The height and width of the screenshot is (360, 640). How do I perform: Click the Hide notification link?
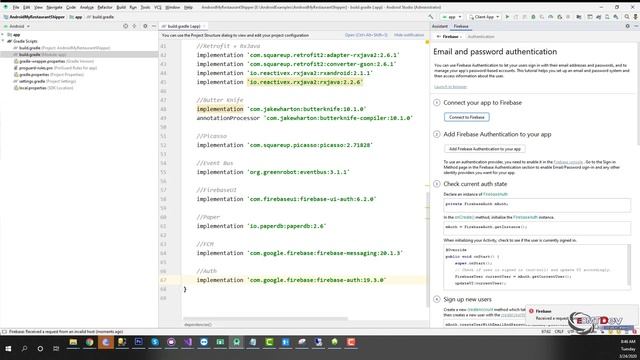(x=409, y=35)
